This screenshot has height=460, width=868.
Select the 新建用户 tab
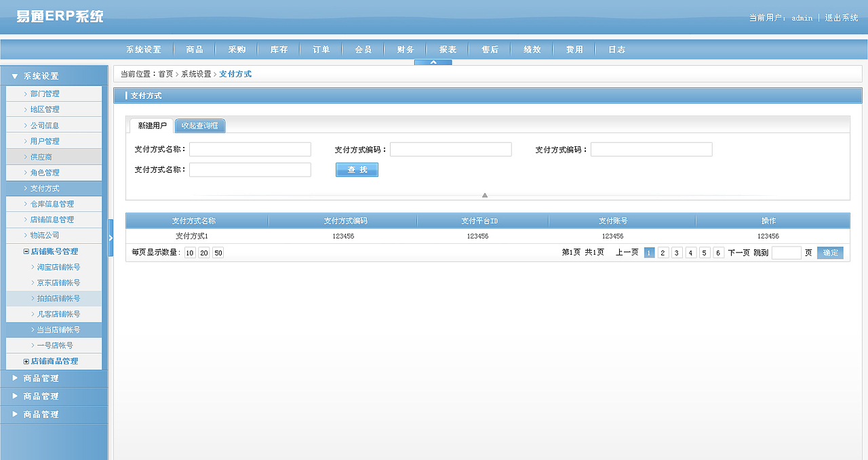pos(152,126)
